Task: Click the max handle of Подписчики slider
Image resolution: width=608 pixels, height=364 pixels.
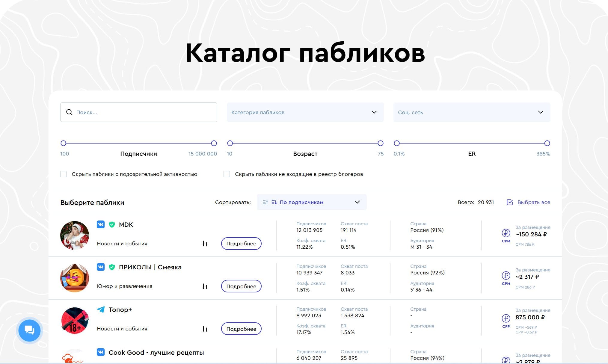Action: click(x=214, y=143)
